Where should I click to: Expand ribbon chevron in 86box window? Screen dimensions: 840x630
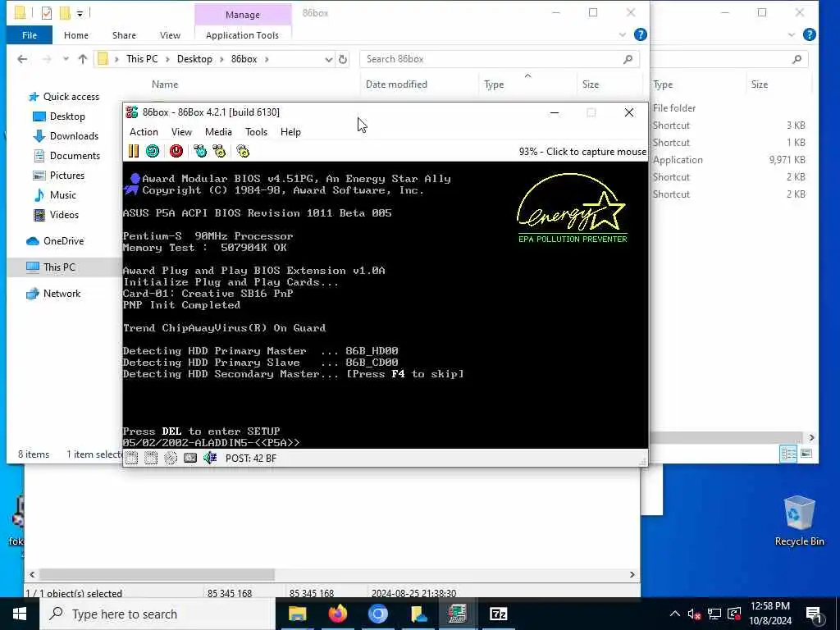pos(623,34)
